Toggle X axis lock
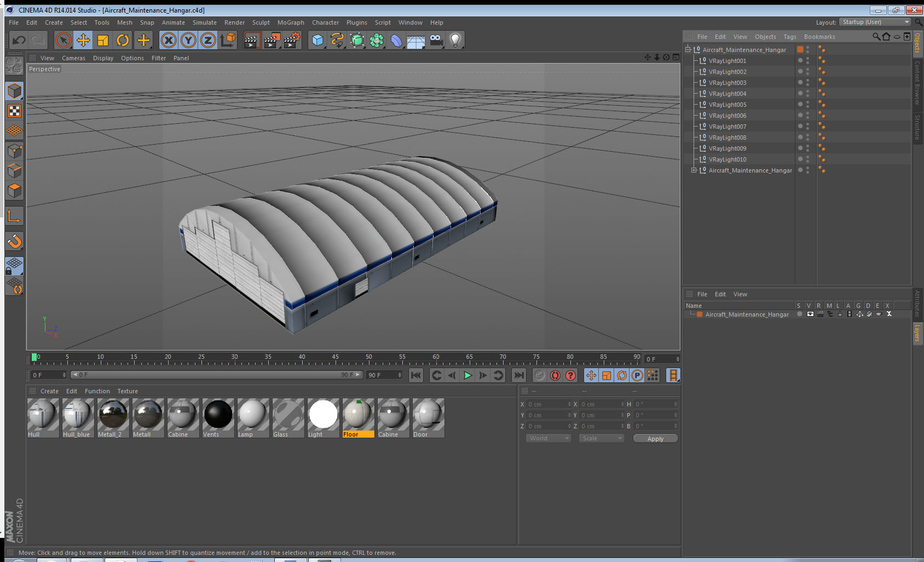The height and width of the screenshot is (562, 924). [x=169, y=40]
